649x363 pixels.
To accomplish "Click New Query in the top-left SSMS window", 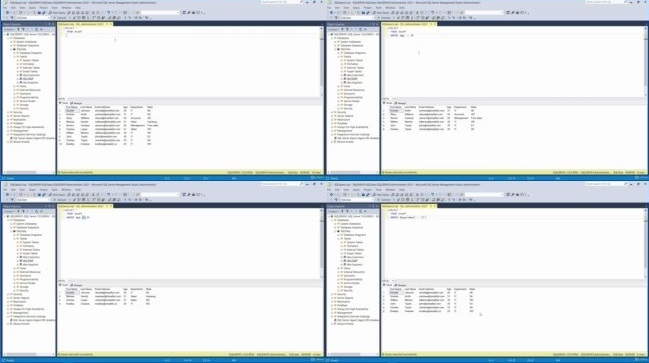I will 57,13.
